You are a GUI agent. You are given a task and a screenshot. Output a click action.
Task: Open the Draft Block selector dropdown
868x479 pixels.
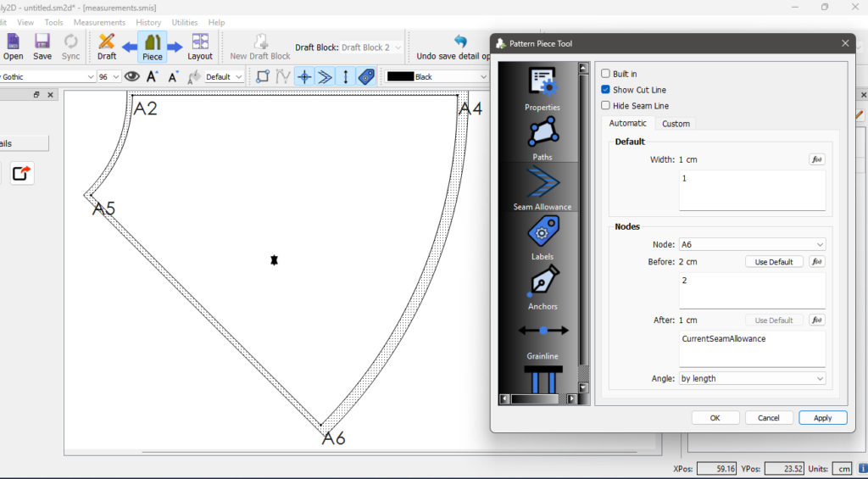(371, 47)
